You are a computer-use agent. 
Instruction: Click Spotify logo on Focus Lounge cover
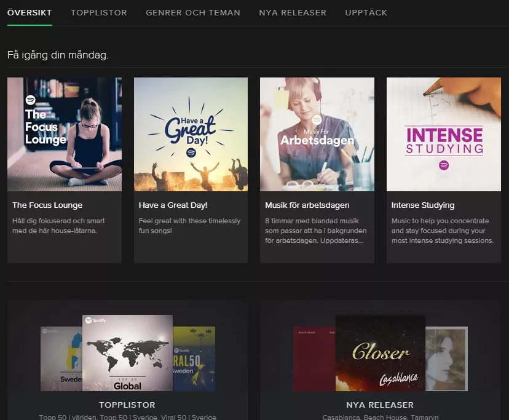[x=31, y=100]
